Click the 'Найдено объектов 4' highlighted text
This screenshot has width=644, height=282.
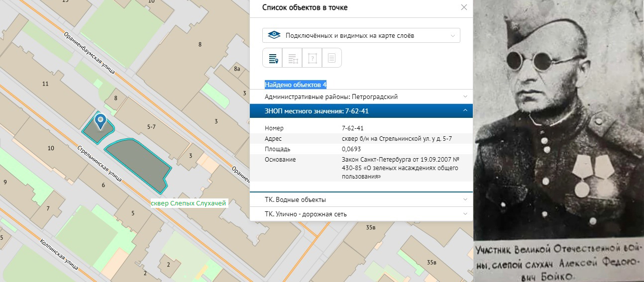point(296,85)
